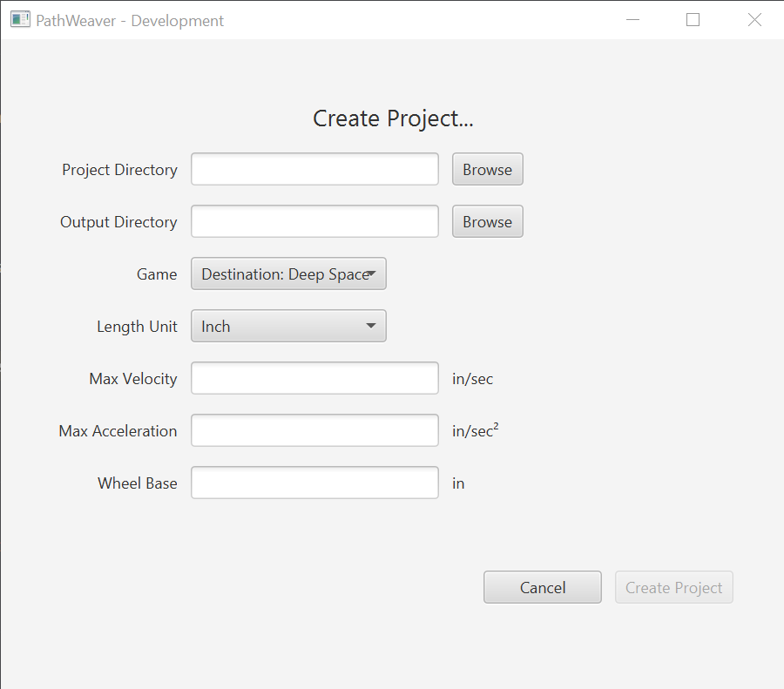The width and height of the screenshot is (784, 689).
Task: Open the Game dropdown showing Destination: Deep Space
Action: click(288, 274)
